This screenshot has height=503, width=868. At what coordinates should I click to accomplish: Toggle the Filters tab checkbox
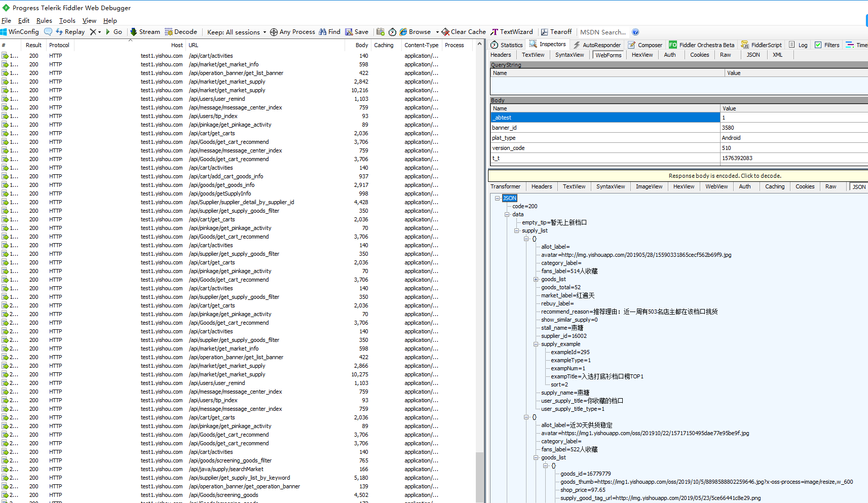point(818,45)
